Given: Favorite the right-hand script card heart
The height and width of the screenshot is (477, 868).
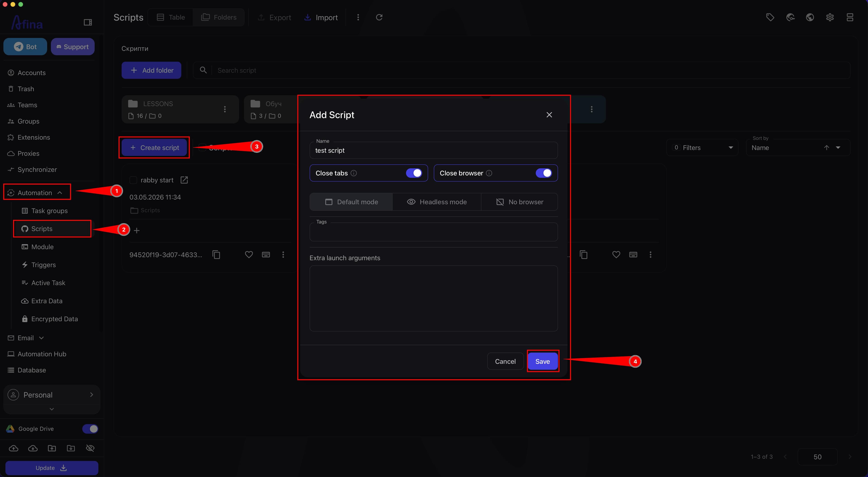Looking at the screenshot, I should 616,255.
